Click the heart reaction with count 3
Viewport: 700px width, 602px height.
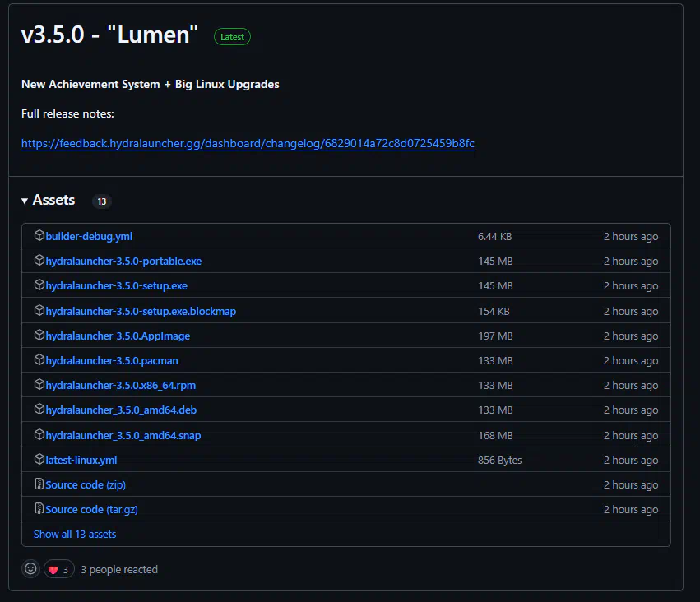[59, 569]
